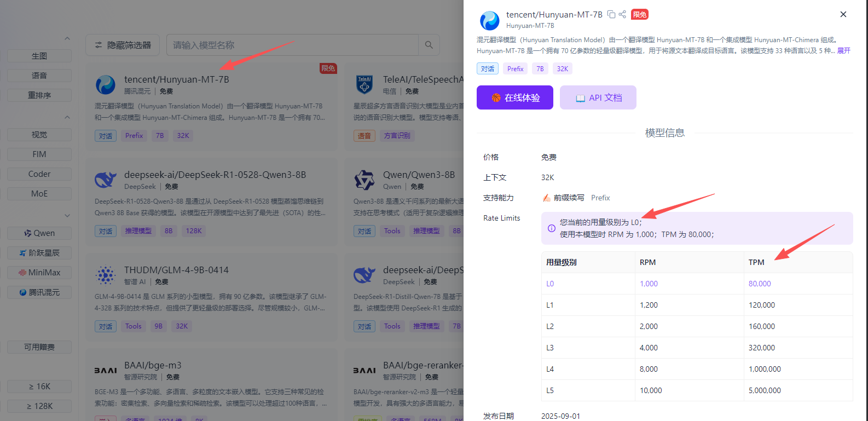Collapse the filter section above 视觉
This screenshot has width=868, height=421.
click(x=67, y=117)
